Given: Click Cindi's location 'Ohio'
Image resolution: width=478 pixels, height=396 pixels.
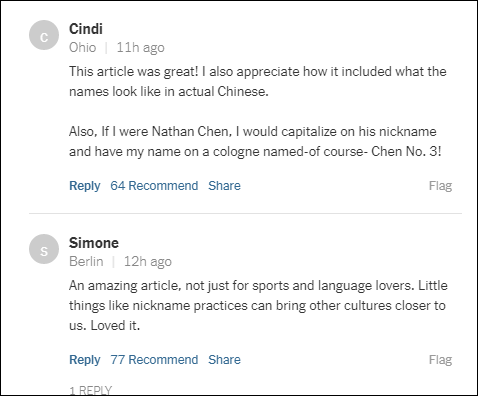Looking at the screenshot, I should (83, 48).
